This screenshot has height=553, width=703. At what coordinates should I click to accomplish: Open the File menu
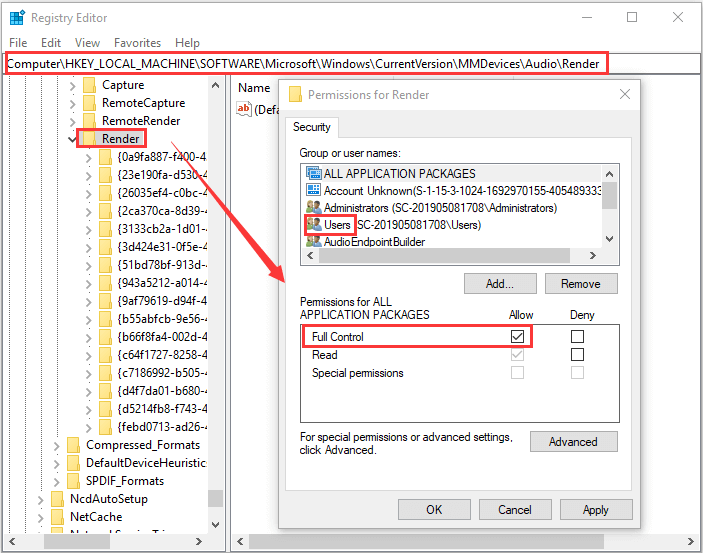click(x=18, y=43)
